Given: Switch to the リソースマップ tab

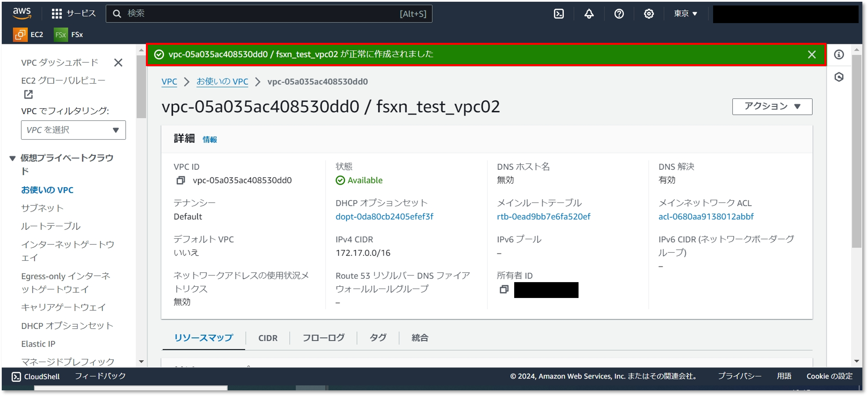Looking at the screenshot, I should point(204,338).
